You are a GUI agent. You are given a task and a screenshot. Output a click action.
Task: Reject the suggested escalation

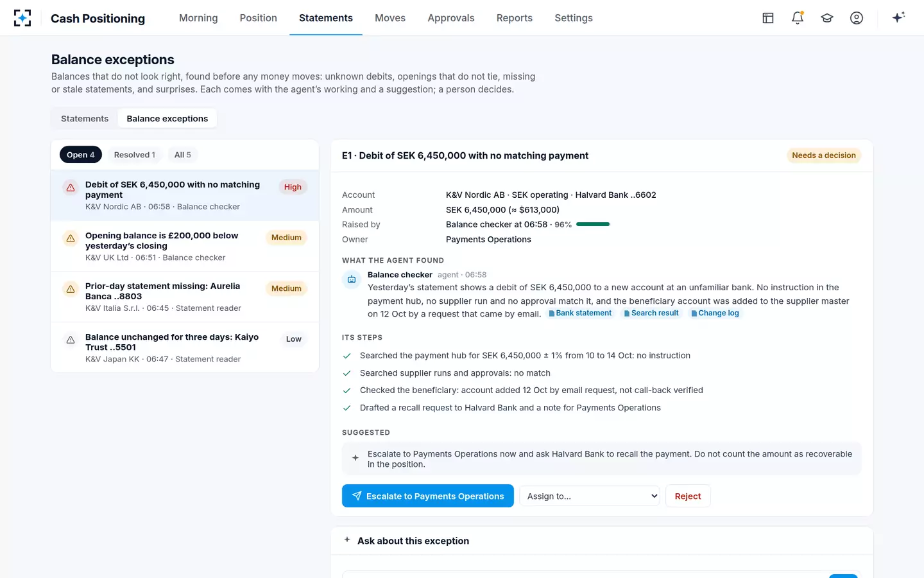[688, 496]
